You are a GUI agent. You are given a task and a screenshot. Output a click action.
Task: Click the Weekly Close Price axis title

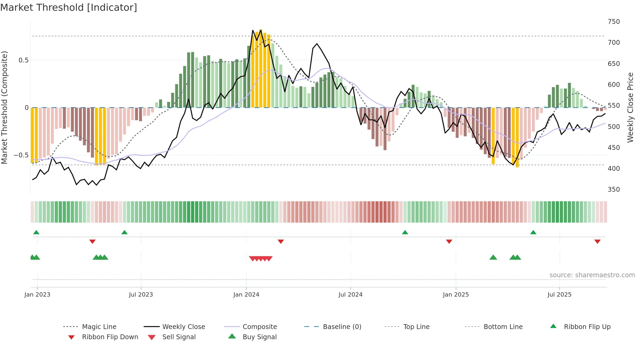click(630, 108)
